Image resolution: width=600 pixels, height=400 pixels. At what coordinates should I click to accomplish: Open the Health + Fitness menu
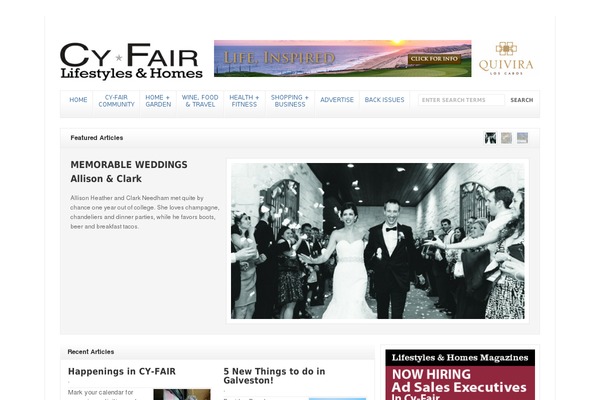click(x=244, y=101)
